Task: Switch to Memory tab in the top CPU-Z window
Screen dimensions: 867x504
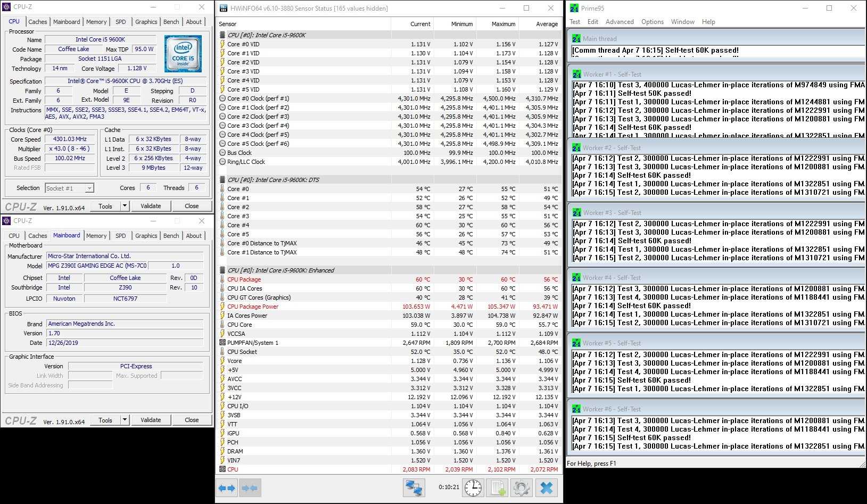Action: (x=96, y=22)
